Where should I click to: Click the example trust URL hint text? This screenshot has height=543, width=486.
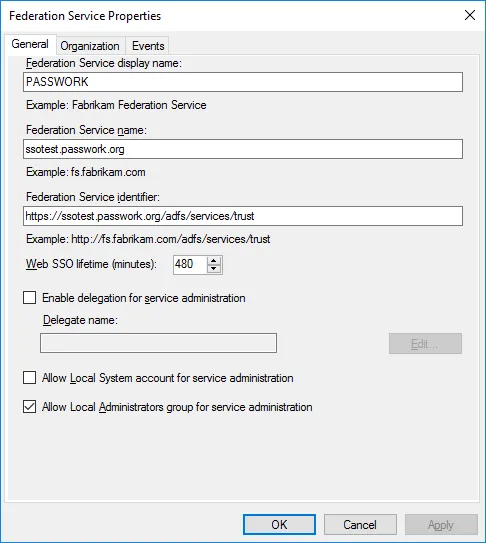[148, 239]
